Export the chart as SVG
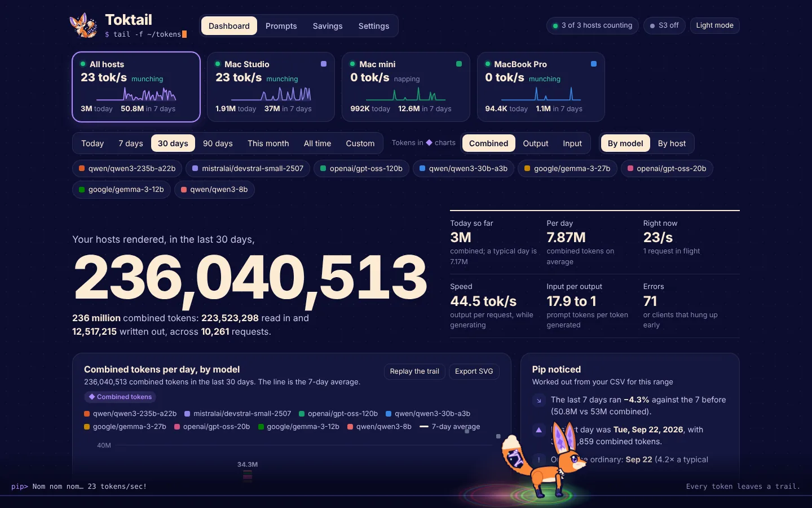 click(x=474, y=371)
